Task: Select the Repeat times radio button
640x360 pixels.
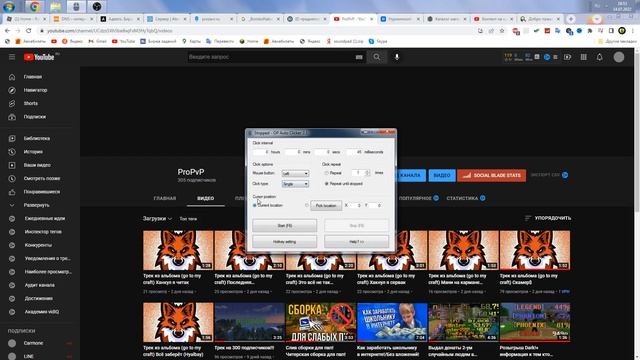Action: [x=326, y=173]
